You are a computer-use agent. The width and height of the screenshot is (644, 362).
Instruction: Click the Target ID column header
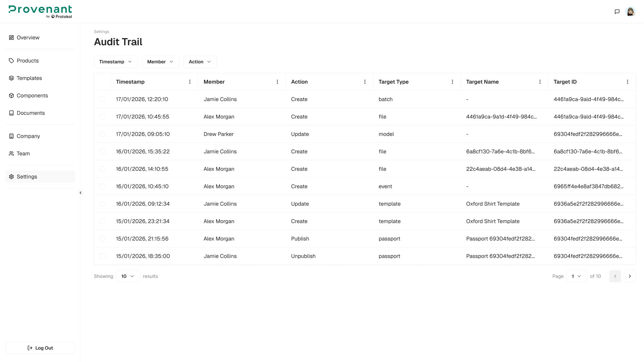coord(565,82)
